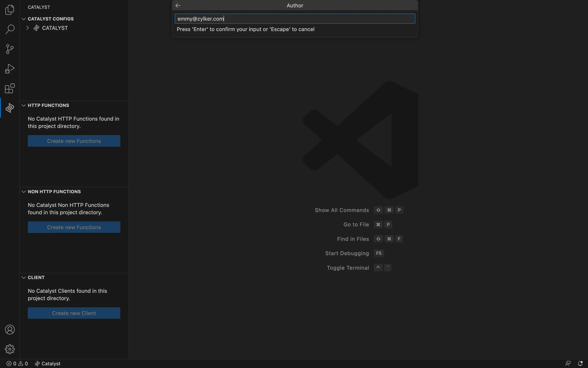Viewport: 588px width, 368px height.
Task: Click the 'Start Debugging' hint text
Action: [347, 253]
